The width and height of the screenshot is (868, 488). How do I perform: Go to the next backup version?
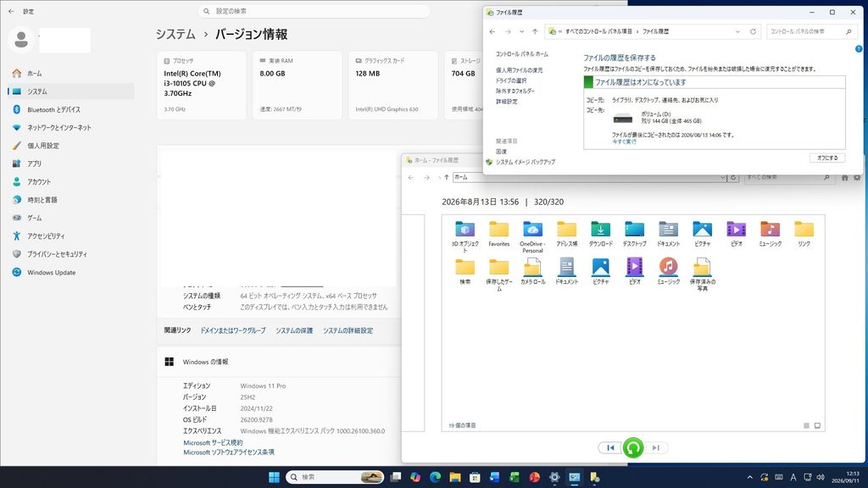pyautogui.click(x=656, y=447)
